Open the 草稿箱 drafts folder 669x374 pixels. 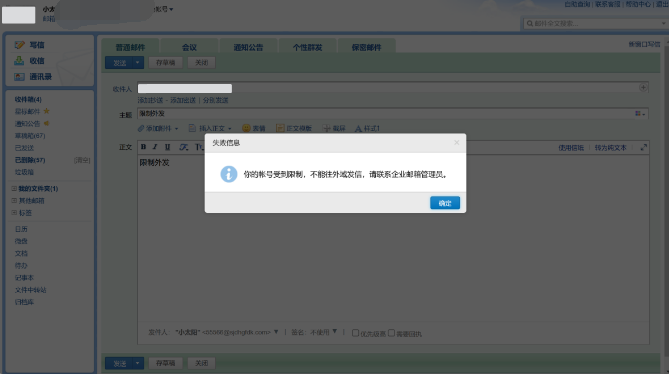pos(30,136)
